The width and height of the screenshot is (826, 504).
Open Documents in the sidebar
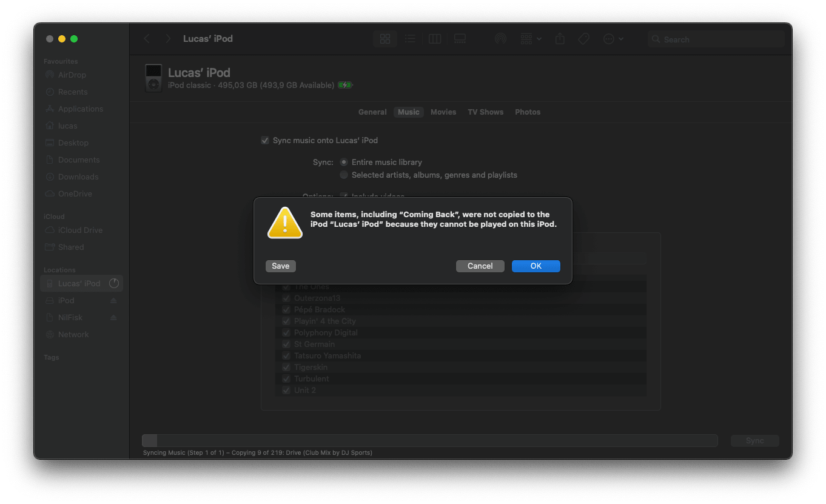click(x=81, y=160)
